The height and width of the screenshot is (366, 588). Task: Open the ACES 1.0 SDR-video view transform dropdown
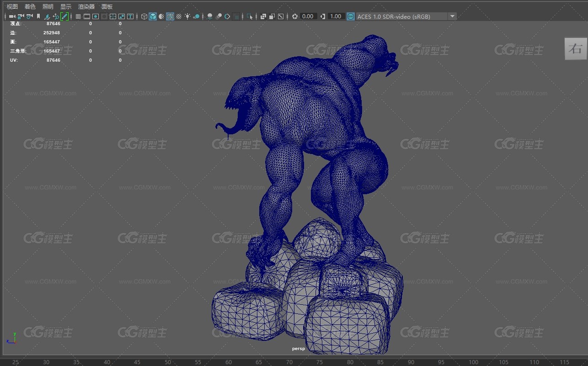(x=406, y=16)
